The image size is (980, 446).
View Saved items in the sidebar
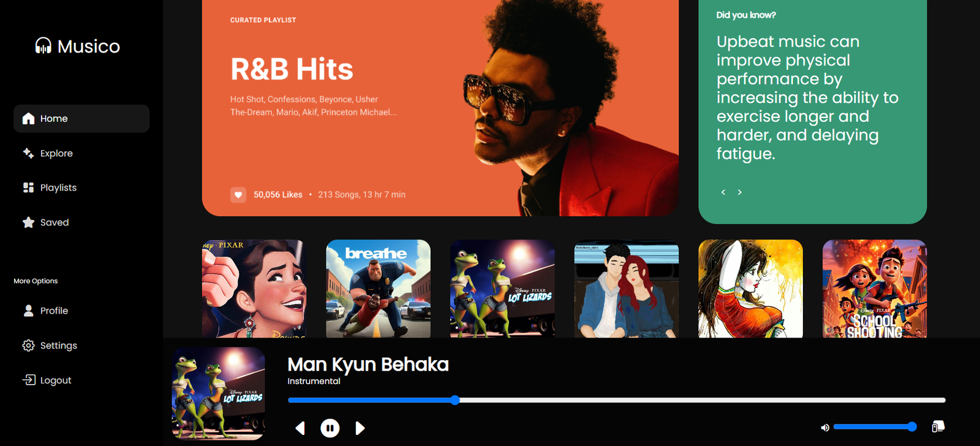(81, 222)
